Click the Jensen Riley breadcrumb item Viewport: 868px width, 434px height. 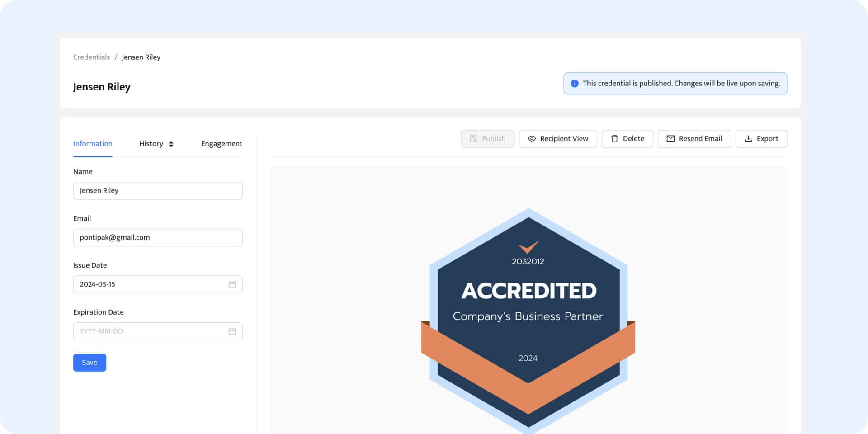pyautogui.click(x=141, y=57)
